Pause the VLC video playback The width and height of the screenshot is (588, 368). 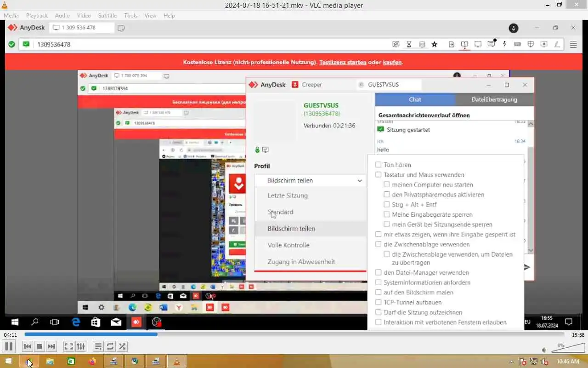pyautogui.click(x=9, y=346)
